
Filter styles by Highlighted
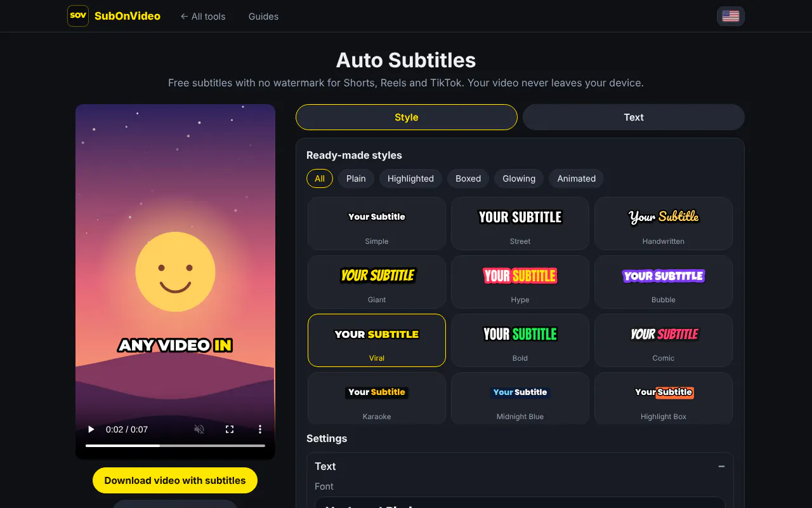pyautogui.click(x=410, y=178)
